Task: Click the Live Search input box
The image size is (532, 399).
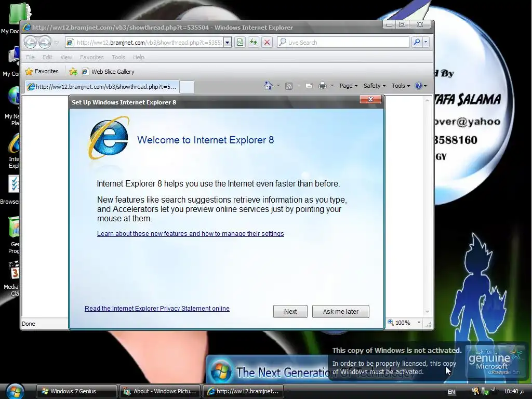Action: tap(343, 43)
